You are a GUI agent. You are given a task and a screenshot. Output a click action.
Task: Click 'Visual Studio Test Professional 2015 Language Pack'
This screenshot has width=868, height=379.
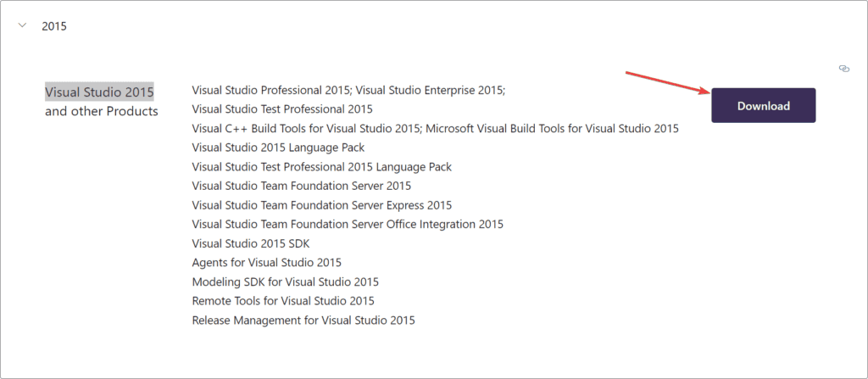pos(322,167)
